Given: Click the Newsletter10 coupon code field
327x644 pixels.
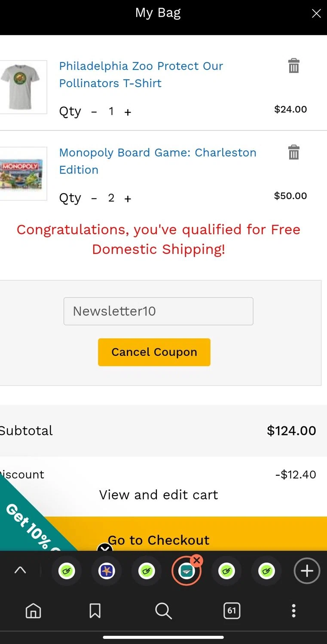Looking at the screenshot, I should coord(158,311).
